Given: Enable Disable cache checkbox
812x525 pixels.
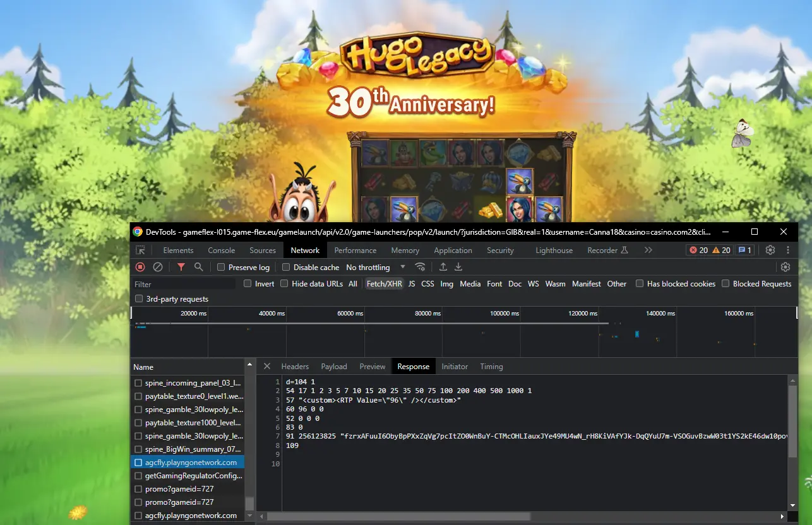Looking at the screenshot, I should click(x=286, y=268).
